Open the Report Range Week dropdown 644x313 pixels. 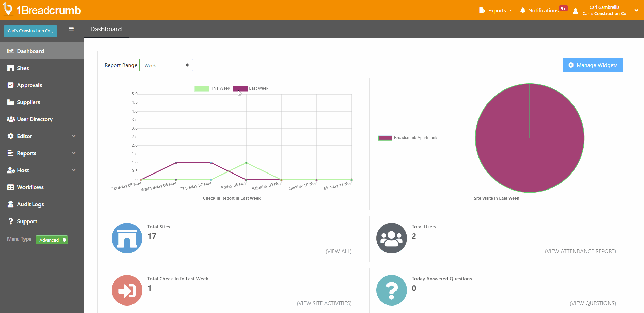point(166,65)
